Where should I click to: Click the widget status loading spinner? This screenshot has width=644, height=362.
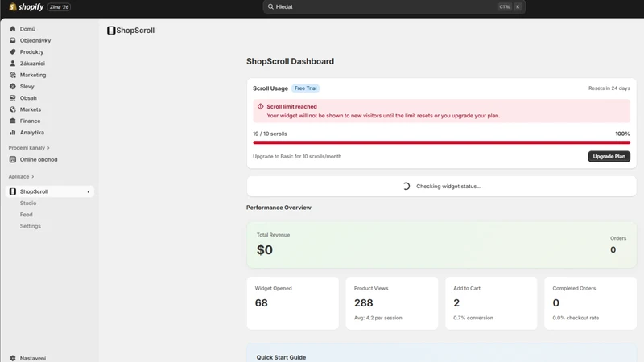pos(407,186)
